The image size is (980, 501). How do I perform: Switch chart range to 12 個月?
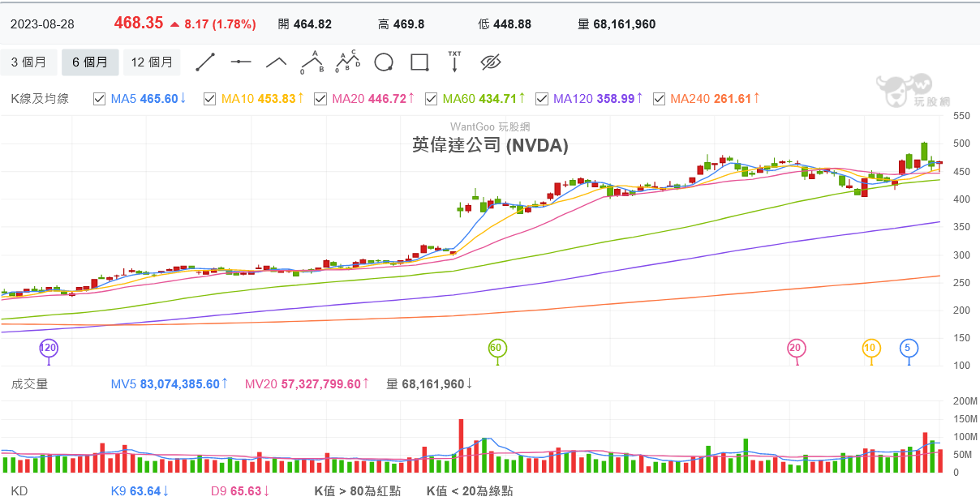point(152,62)
